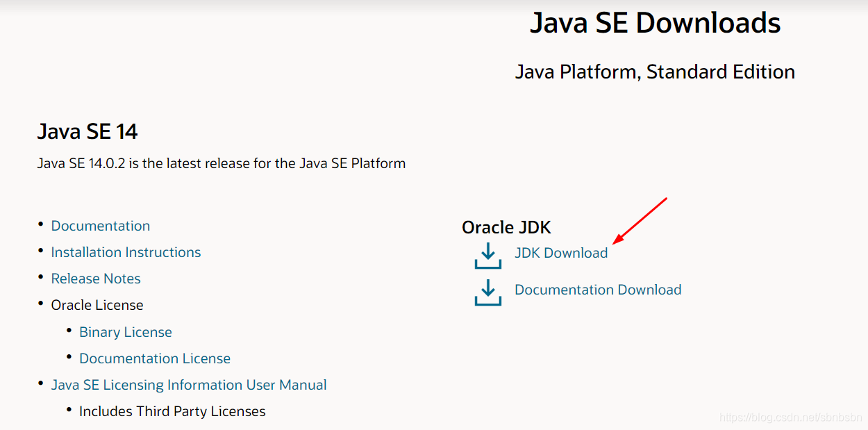
Task: Open the Documentation Download link
Action: [597, 290]
